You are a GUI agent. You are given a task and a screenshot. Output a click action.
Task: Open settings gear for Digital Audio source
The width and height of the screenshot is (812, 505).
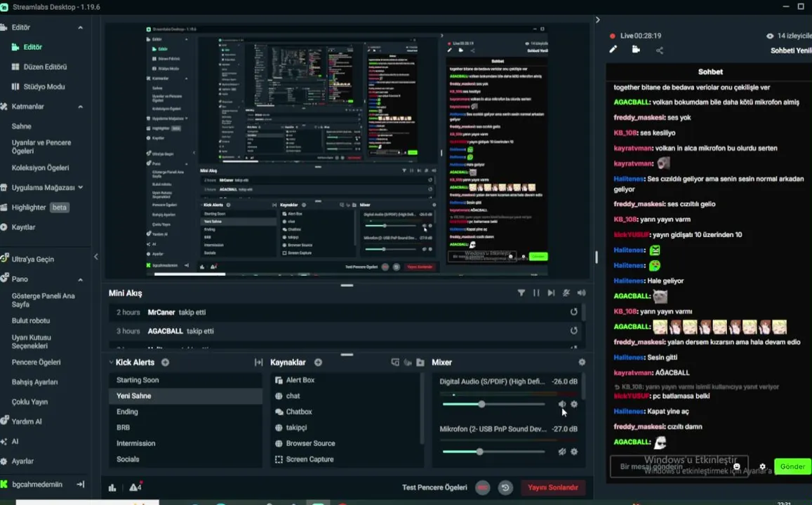[x=574, y=404]
